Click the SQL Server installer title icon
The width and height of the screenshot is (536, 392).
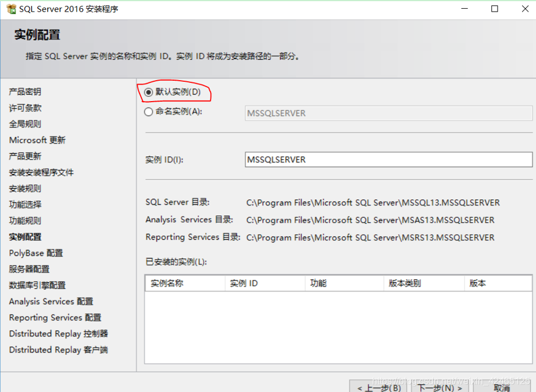tap(11, 9)
